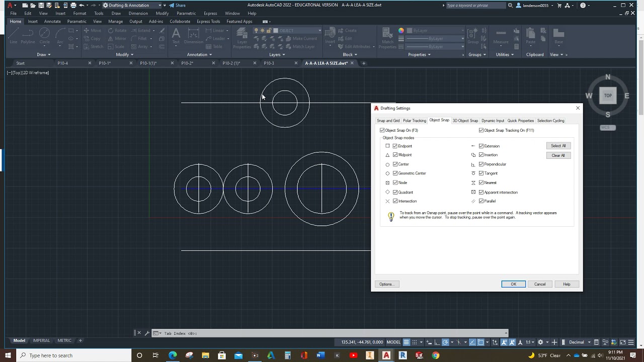Toggle the drawing grid display in status bar
The width and height of the screenshot is (644, 362).
tap(407, 342)
